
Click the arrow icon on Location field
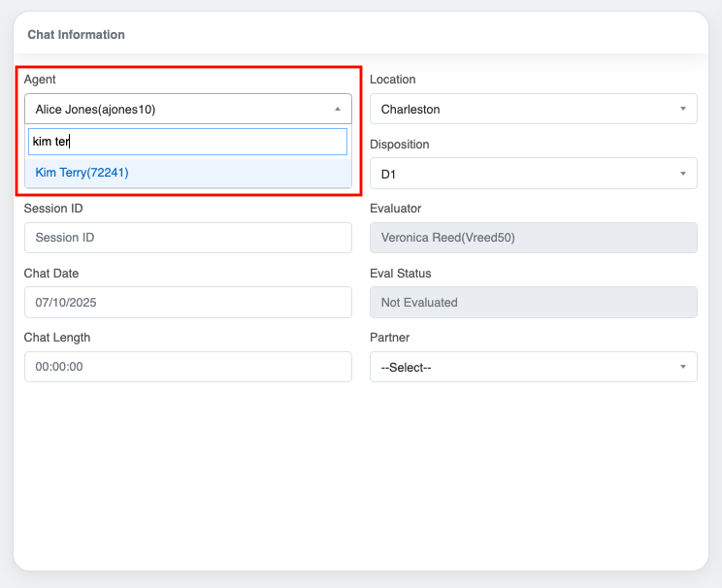coord(682,110)
